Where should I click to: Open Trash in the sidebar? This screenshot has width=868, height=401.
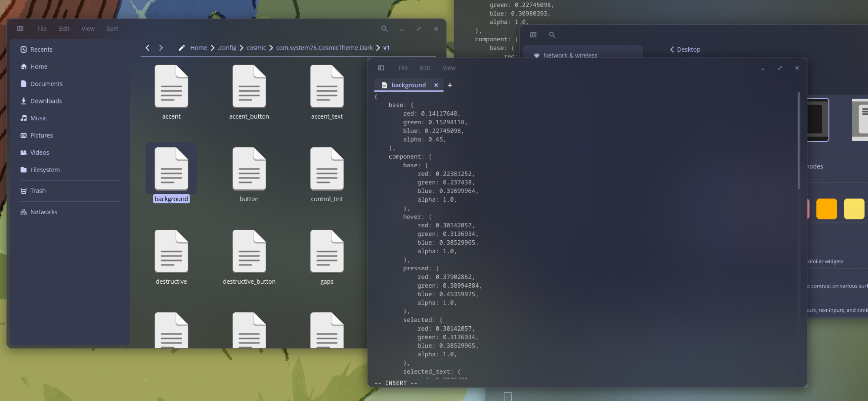point(38,191)
